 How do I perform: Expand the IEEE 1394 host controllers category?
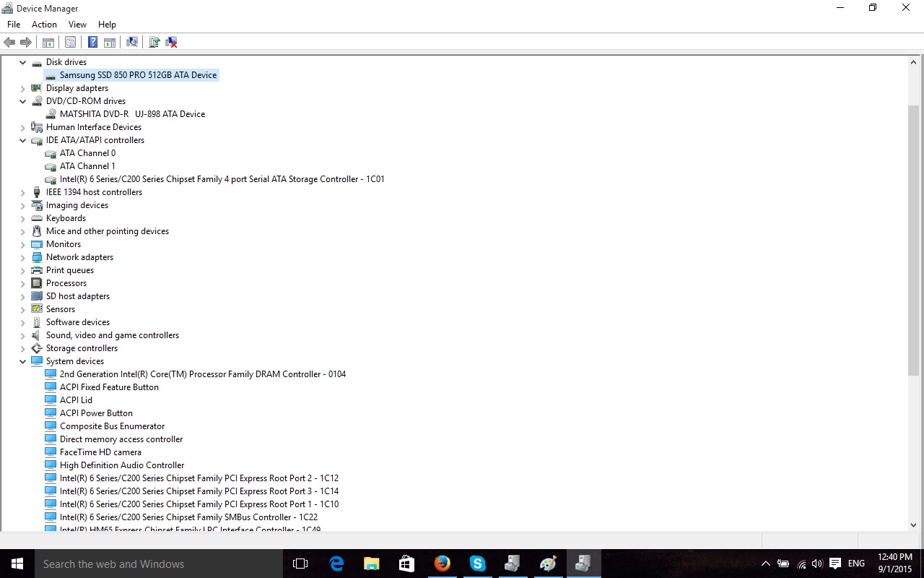[23, 192]
